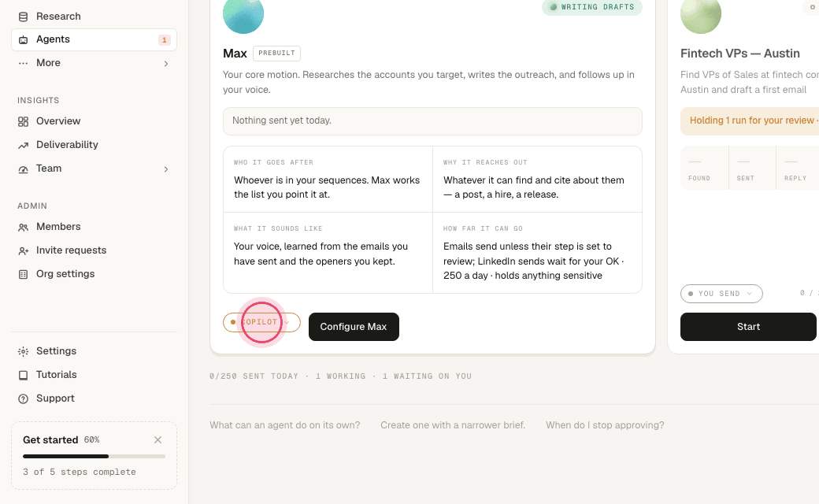
Task: Click the Deliverability trend icon
Action: tap(23, 145)
